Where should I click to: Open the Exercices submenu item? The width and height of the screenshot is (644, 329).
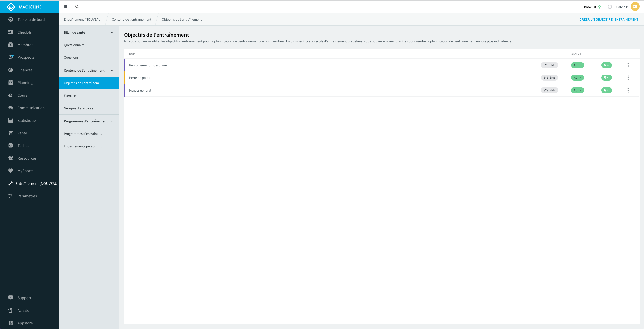(89, 96)
